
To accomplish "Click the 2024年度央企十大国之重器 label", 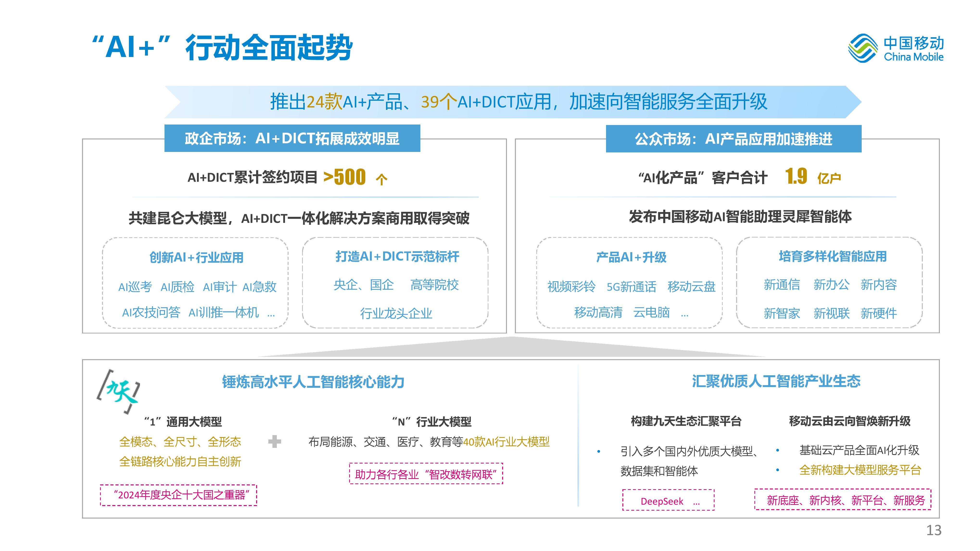I will [x=179, y=495].
